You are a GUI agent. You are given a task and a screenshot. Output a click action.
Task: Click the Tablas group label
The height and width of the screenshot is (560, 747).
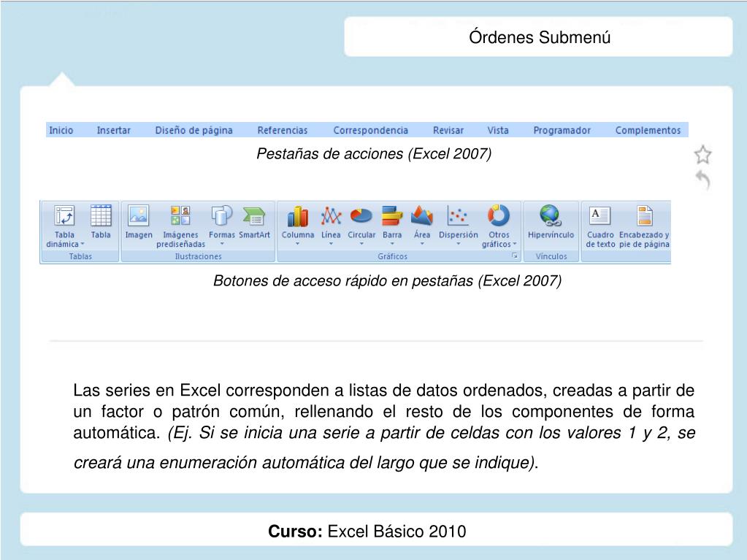point(80,256)
